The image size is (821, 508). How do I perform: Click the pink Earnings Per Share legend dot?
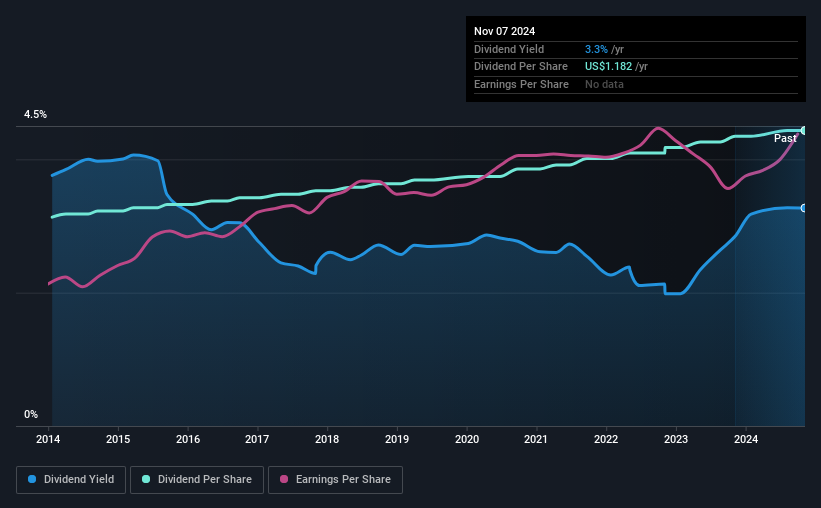284,479
